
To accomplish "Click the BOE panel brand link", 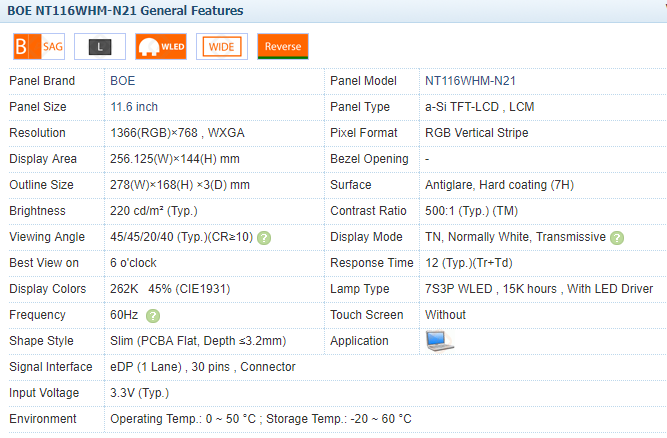I will 123,81.
